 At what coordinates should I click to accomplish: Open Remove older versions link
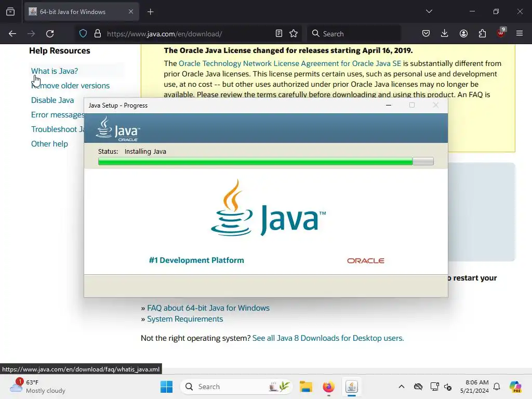tap(70, 86)
